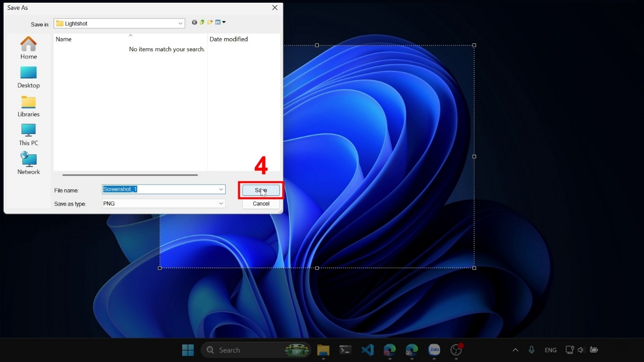Click the Cancel button
The height and width of the screenshot is (362, 644).
[261, 204]
